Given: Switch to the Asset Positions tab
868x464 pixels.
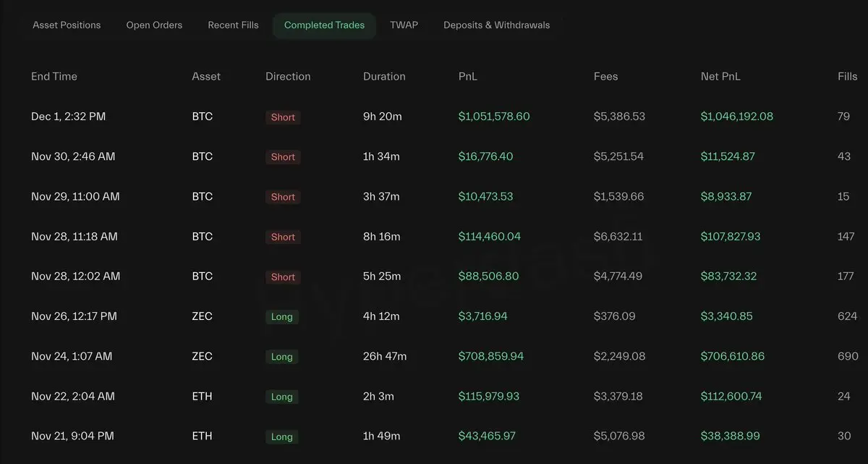Looking at the screenshot, I should (x=67, y=25).
